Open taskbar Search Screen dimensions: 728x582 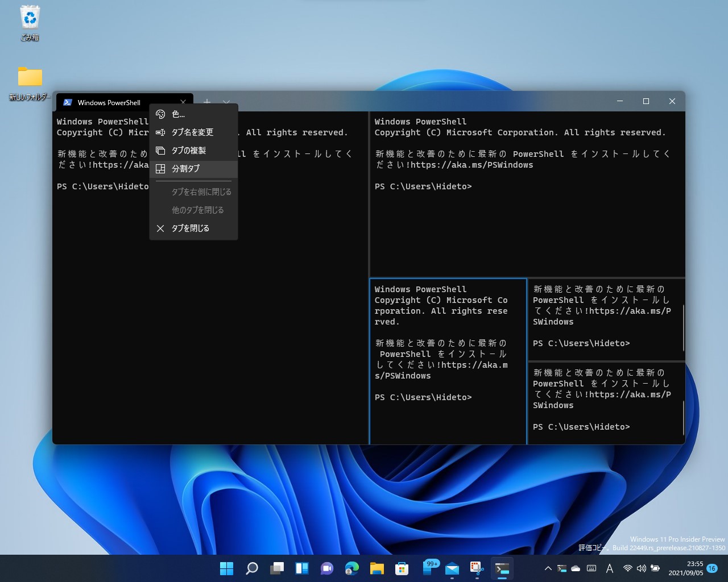[252, 568]
